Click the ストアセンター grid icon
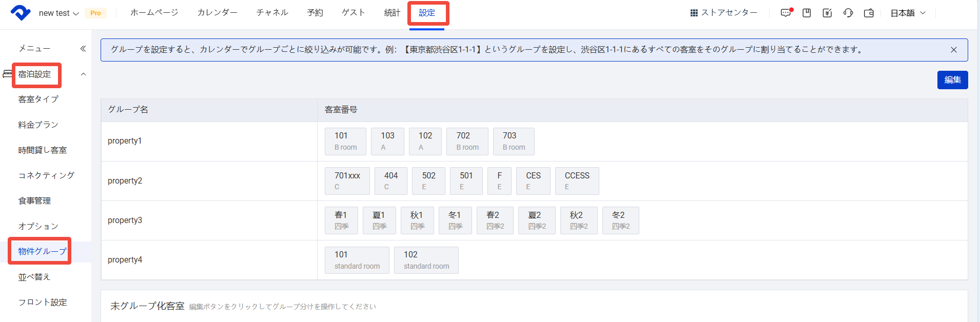 (x=694, y=13)
